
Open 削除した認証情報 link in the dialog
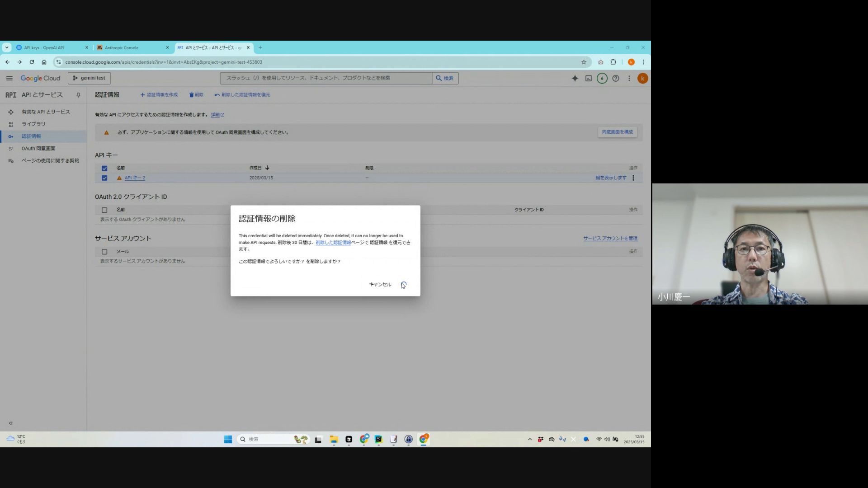click(x=333, y=243)
